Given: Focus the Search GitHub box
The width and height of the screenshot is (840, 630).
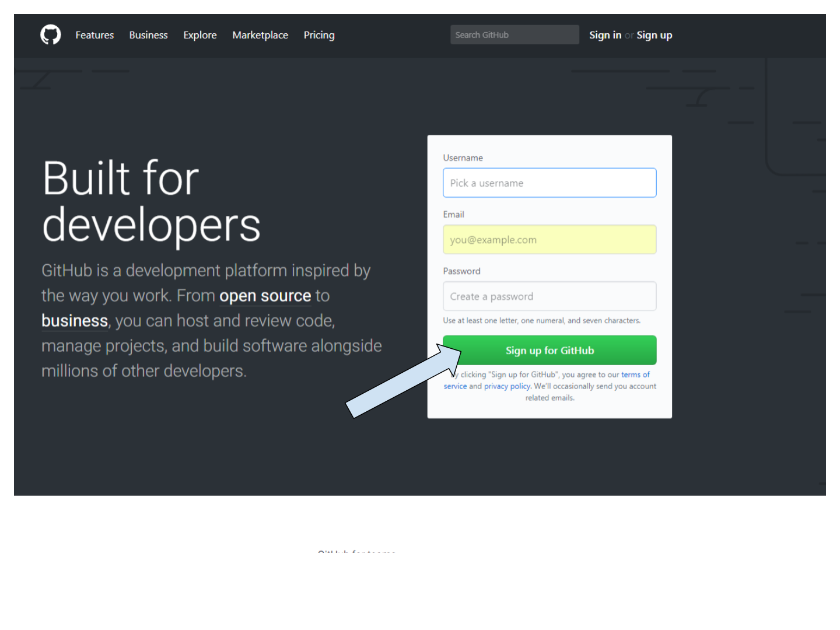Looking at the screenshot, I should 514,35.
